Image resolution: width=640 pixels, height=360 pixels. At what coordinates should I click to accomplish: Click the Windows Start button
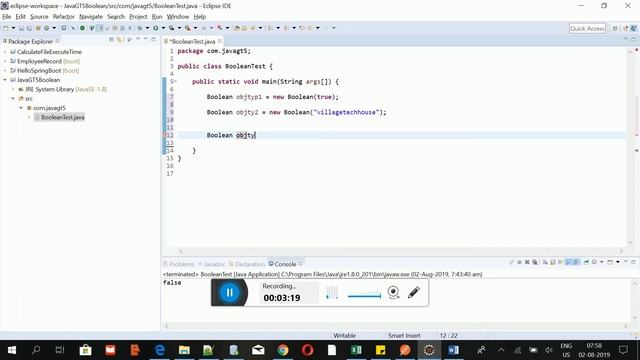(x=12, y=350)
